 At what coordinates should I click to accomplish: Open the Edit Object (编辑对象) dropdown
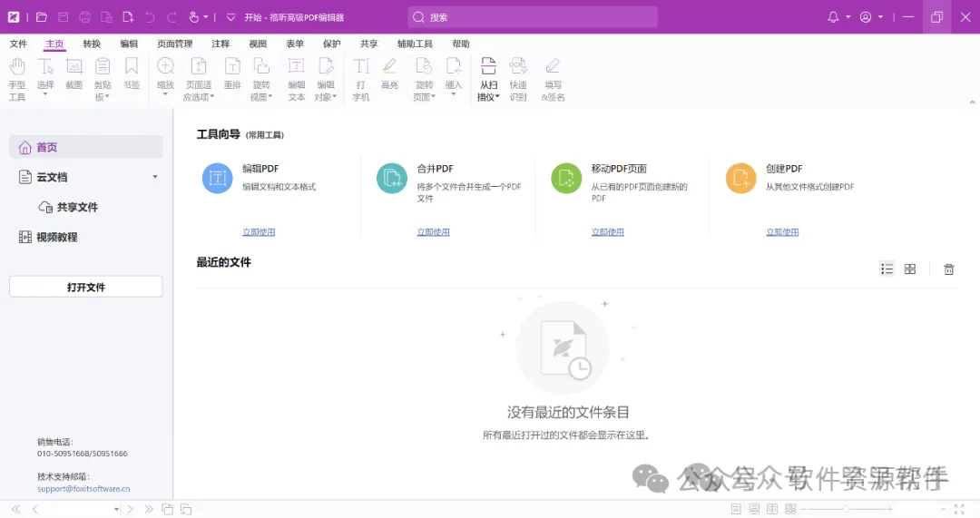[x=326, y=79]
